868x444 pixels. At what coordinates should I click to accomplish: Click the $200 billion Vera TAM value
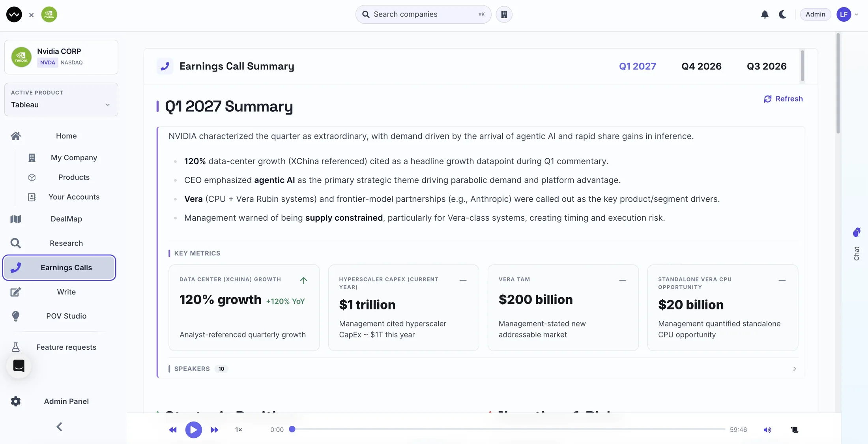tap(535, 300)
